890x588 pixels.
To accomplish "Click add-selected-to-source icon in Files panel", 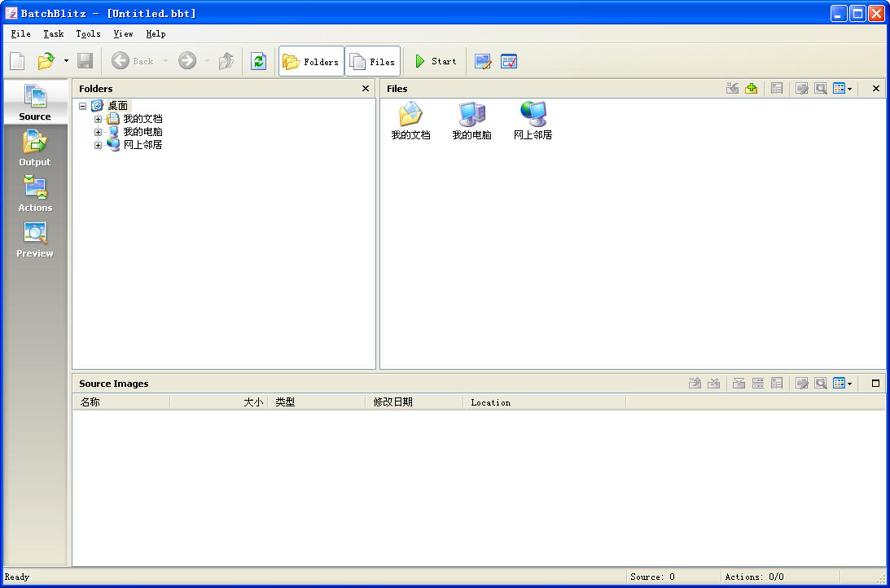I will tap(733, 89).
